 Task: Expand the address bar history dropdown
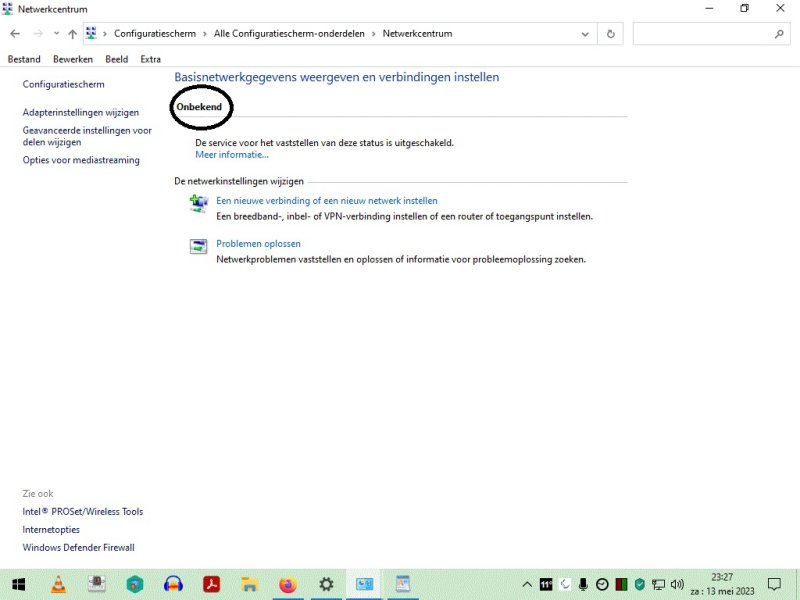[x=587, y=34]
